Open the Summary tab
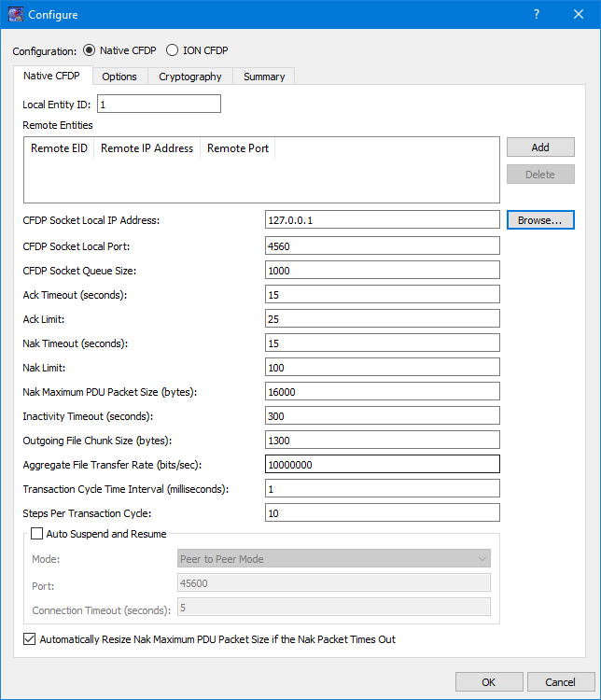 point(264,77)
